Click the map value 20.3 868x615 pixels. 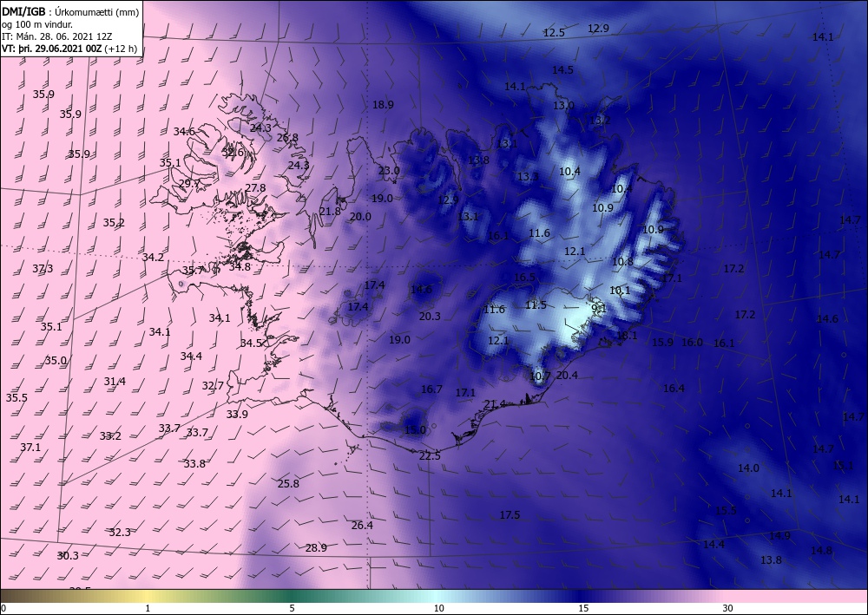430,316
